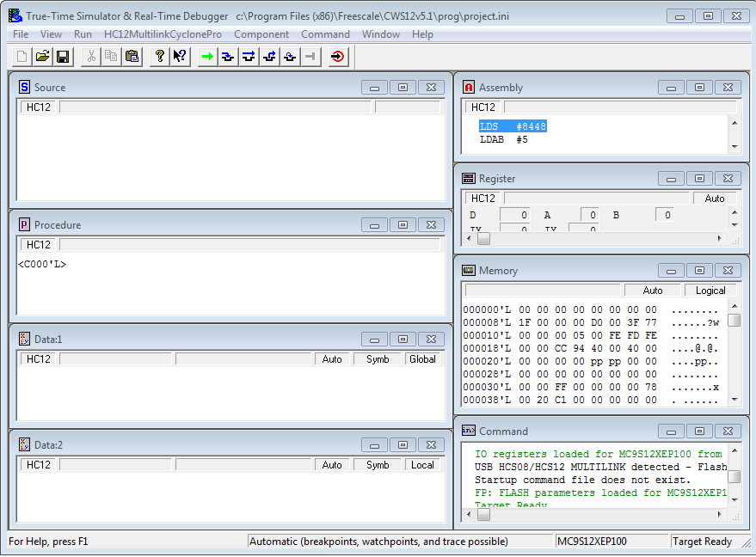The width and height of the screenshot is (756, 557).
Task: Click Memory window scroll down arrow
Action: pyautogui.click(x=734, y=400)
